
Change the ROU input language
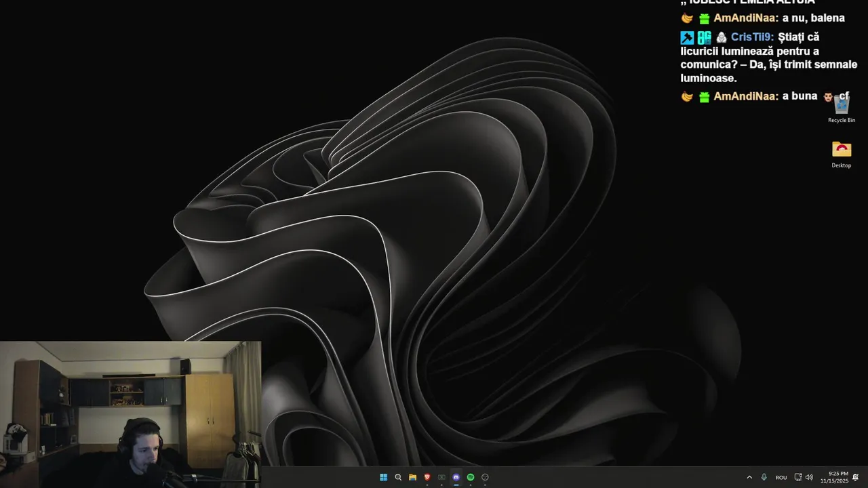click(x=781, y=477)
